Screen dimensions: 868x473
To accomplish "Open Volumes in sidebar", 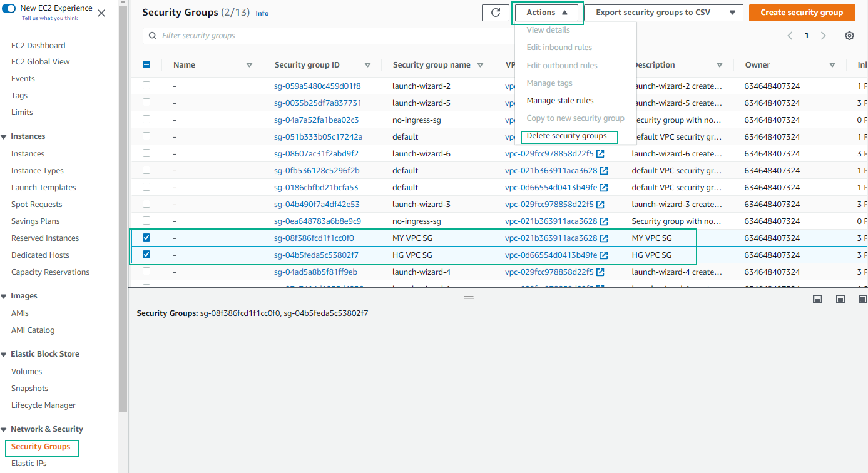I will [x=27, y=372].
